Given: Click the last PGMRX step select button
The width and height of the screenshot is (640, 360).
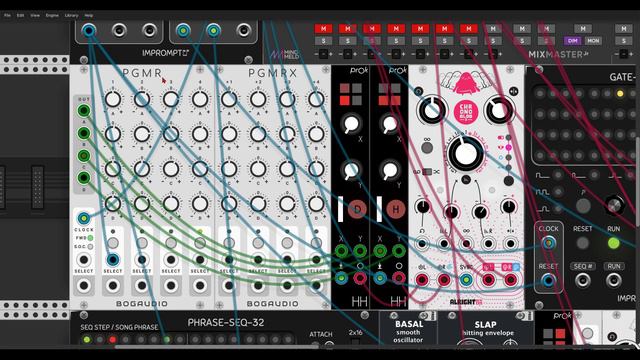Looking at the screenshot, I should pos(316,243).
